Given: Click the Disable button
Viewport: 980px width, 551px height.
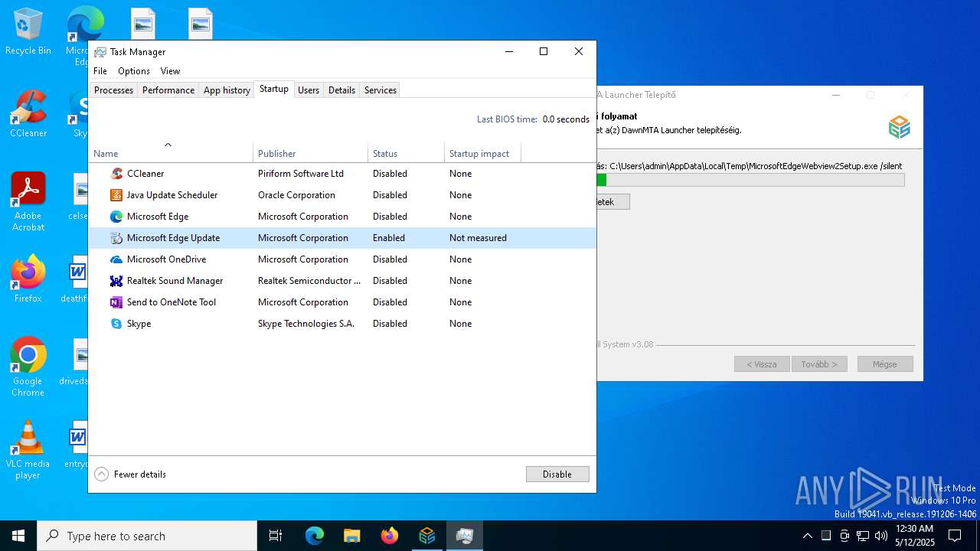Looking at the screenshot, I should click(557, 474).
